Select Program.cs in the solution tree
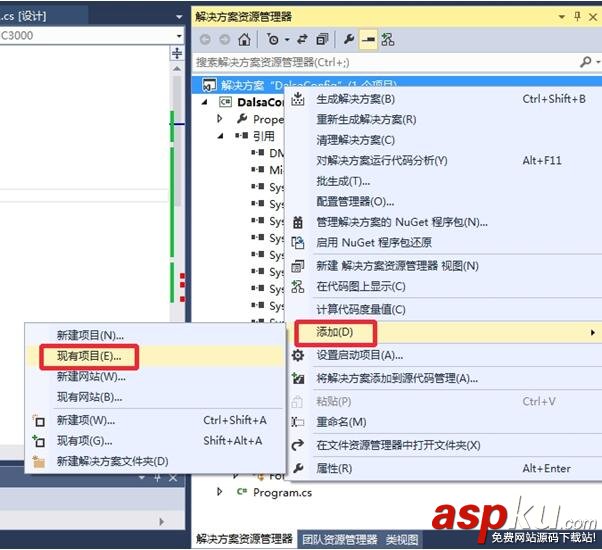 pos(282,492)
